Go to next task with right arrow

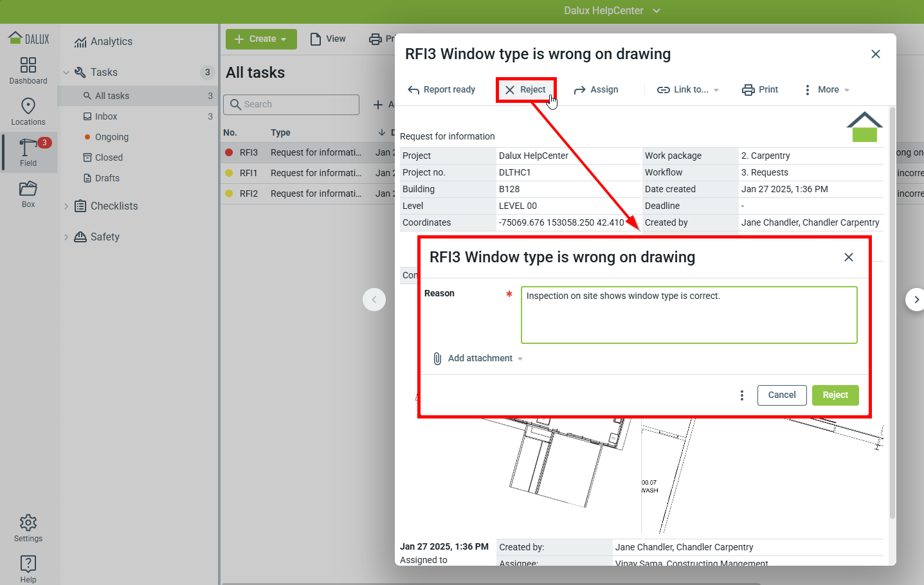916,300
